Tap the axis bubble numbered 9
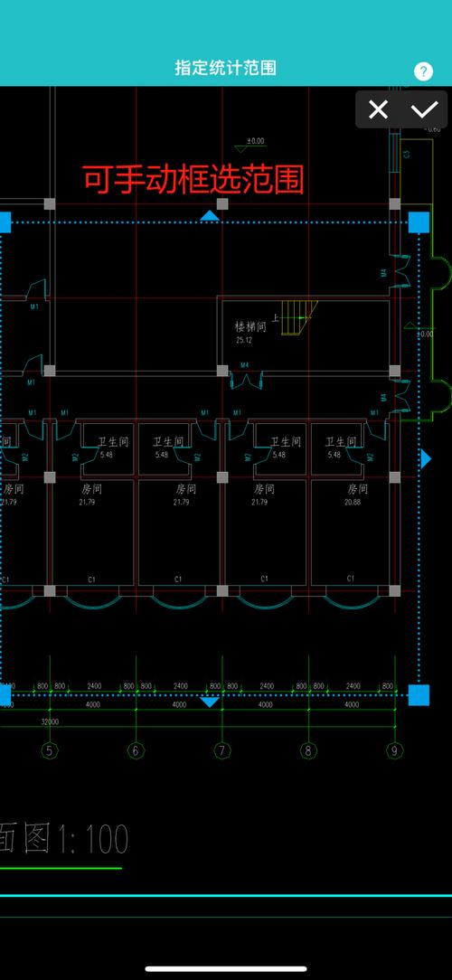The width and height of the screenshot is (452, 980). (x=394, y=750)
